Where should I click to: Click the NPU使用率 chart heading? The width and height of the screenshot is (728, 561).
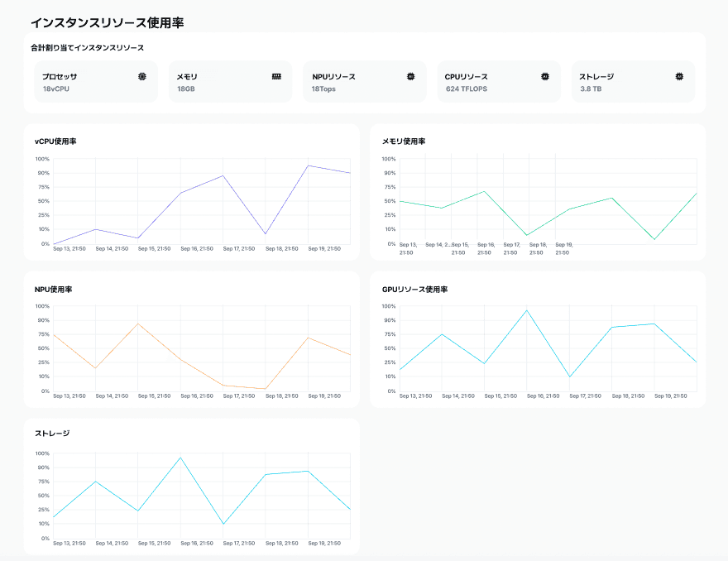click(x=55, y=290)
